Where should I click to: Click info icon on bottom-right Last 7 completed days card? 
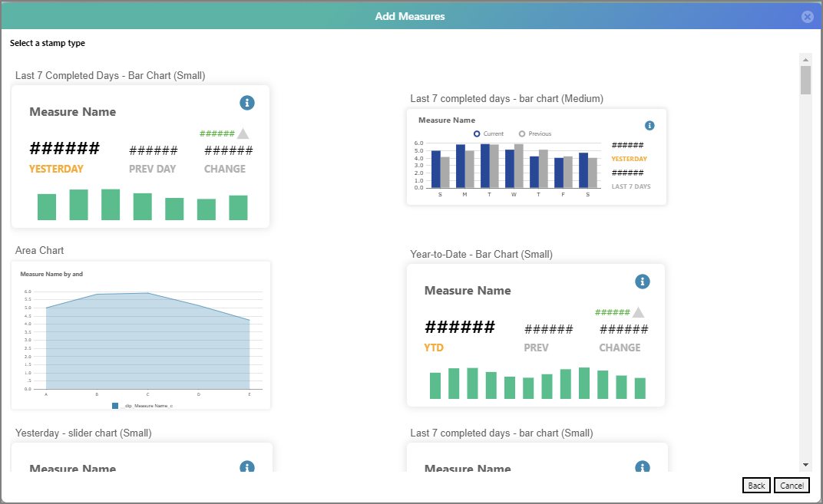[x=643, y=467]
